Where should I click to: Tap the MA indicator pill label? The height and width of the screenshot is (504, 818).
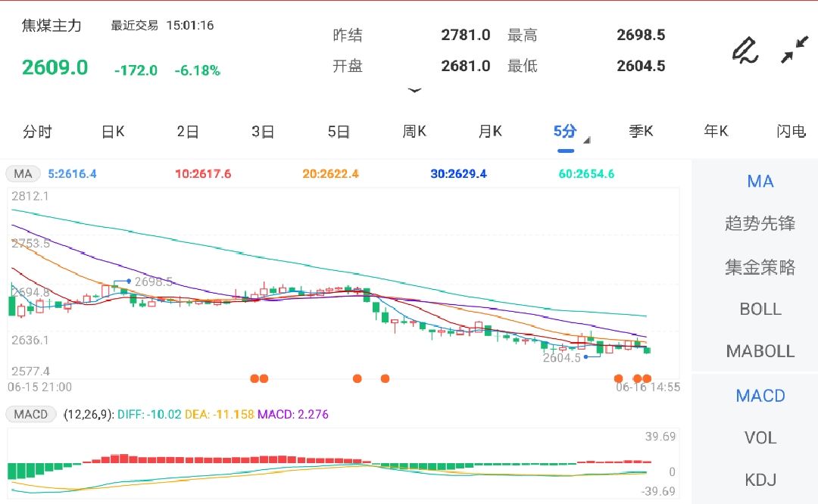click(23, 174)
